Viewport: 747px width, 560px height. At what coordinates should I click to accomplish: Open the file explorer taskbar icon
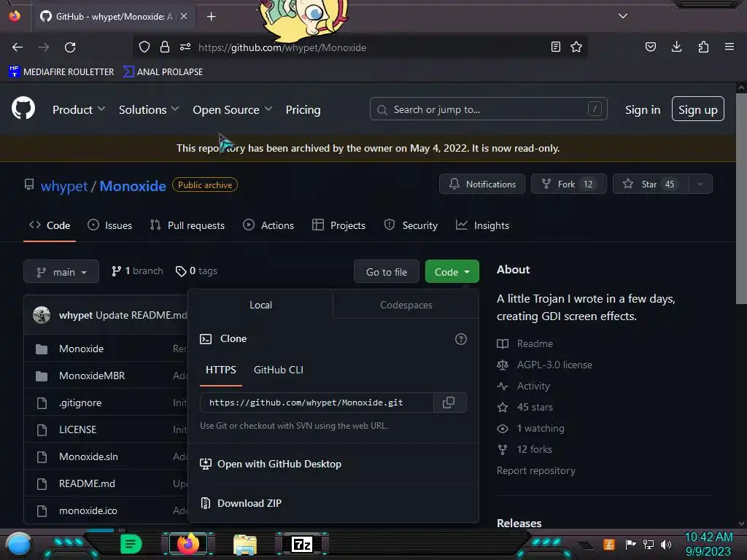[x=245, y=544]
